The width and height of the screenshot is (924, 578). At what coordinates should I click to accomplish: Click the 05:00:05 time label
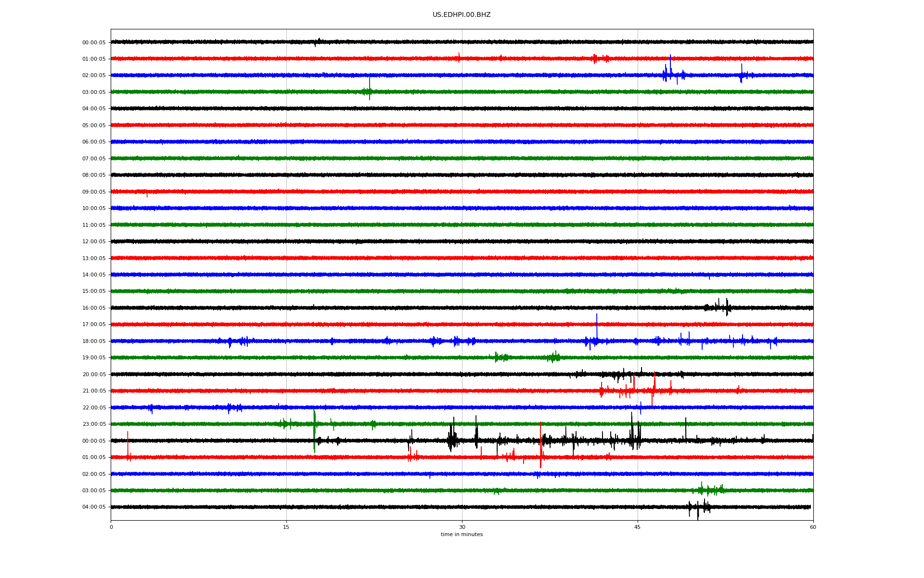tap(94, 126)
